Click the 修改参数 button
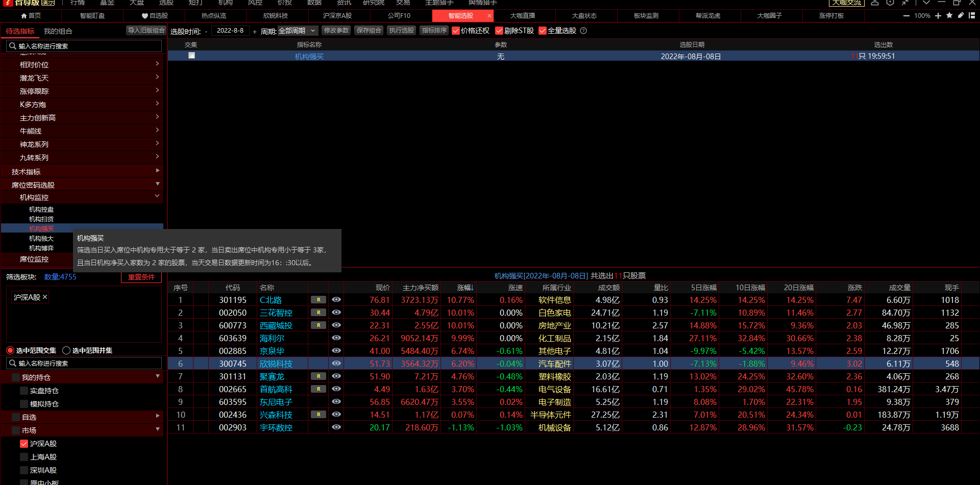The height and width of the screenshot is (485, 980). pos(336,31)
